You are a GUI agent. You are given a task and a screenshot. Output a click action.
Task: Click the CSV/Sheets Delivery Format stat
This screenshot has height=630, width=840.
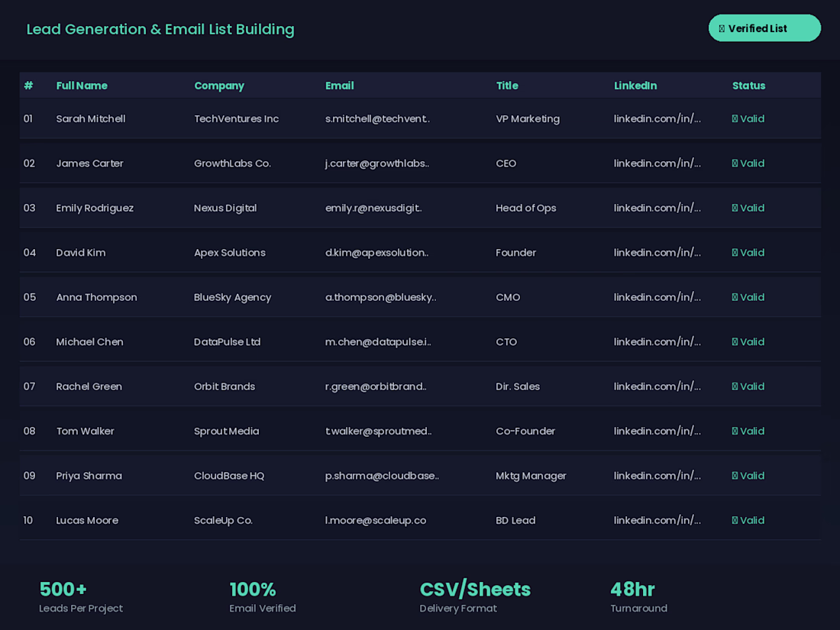475,596
